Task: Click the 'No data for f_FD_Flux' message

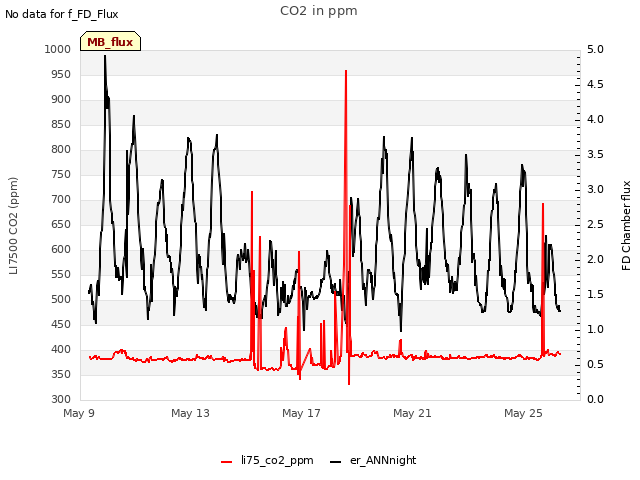Action: click(x=62, y=14)
